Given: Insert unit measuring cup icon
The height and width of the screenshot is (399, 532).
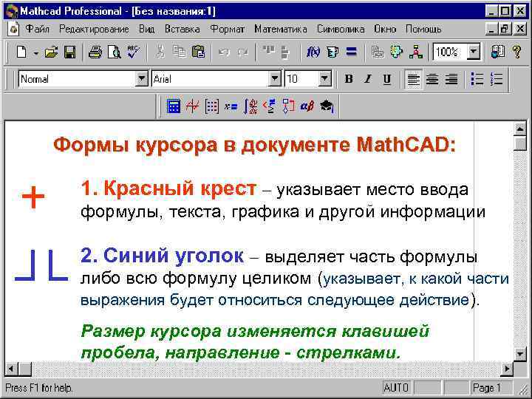Looking at the screenshot, I should pos(332,52).
